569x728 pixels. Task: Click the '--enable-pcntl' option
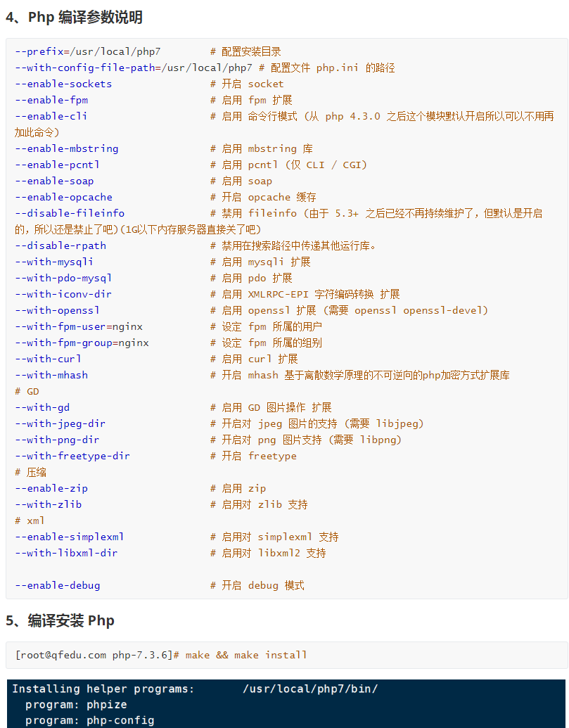(x=58, y=165)
